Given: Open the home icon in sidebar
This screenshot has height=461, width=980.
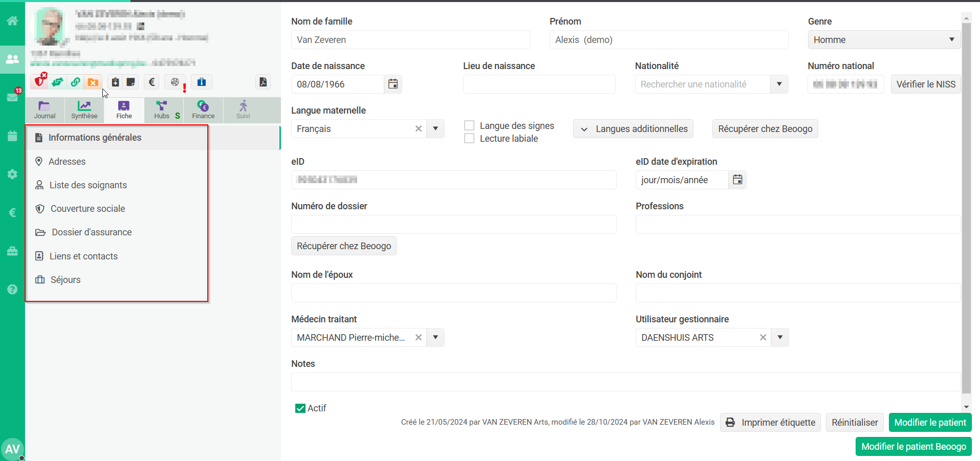Looking at the screenshot, I should click(12, 21).
